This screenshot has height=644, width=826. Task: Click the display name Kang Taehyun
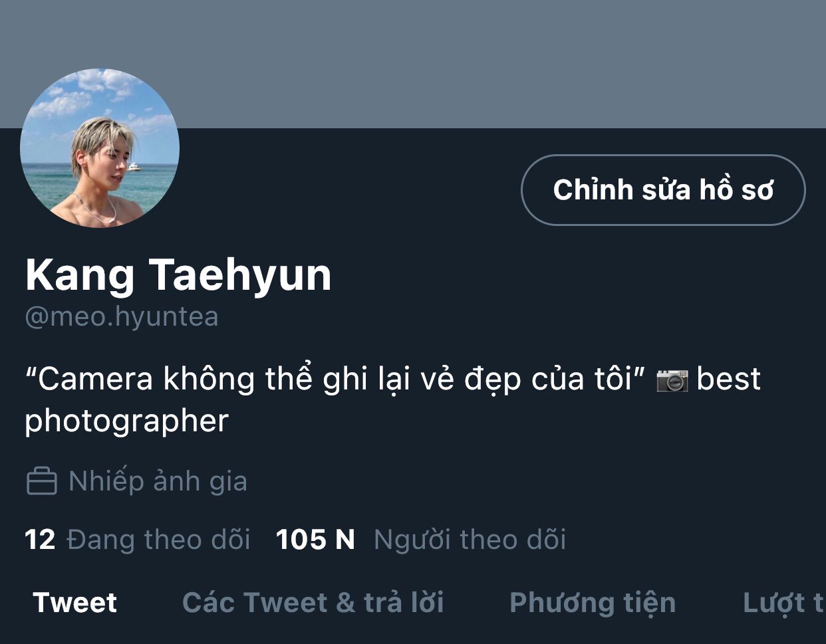[x=178, y=275]
